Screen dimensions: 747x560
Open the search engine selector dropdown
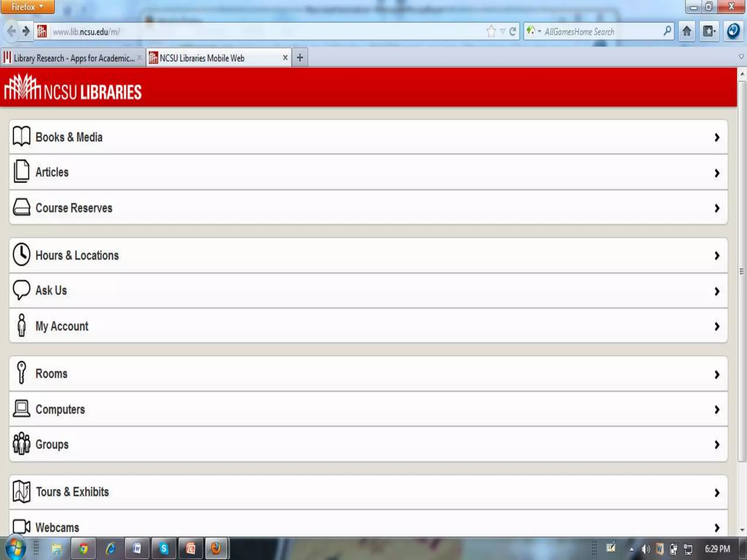(x=533, y=31)
